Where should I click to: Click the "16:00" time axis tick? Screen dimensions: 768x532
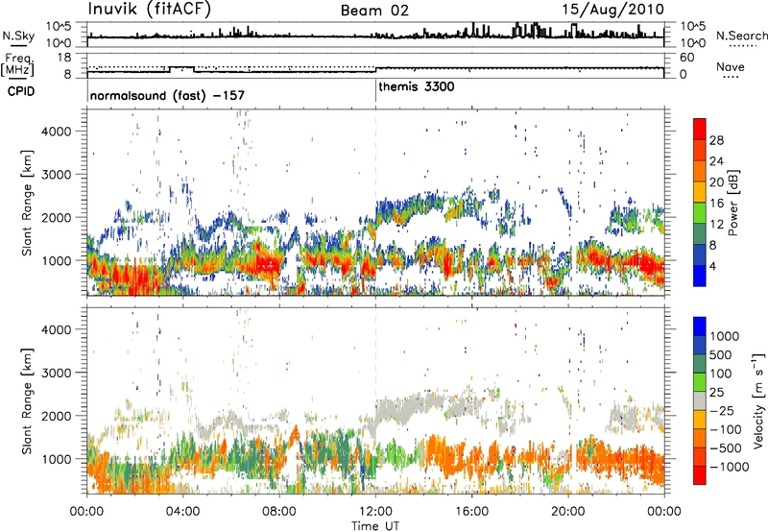[x=471, y=512]
